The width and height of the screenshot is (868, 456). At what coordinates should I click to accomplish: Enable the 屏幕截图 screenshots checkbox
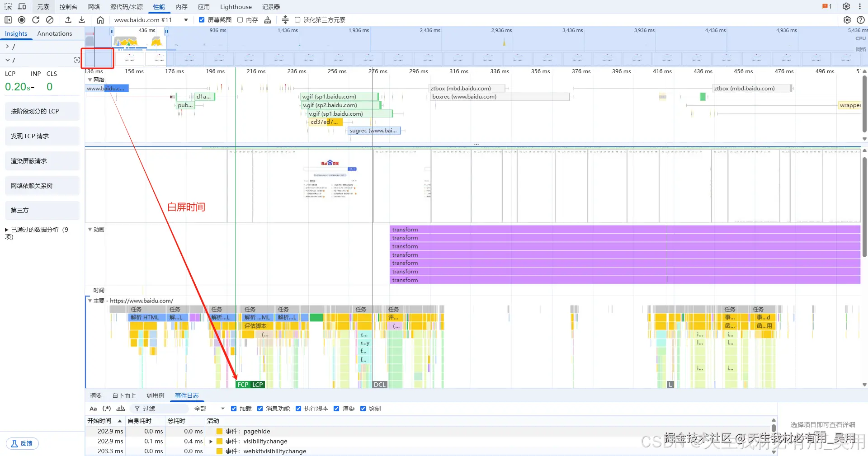[x=202, y=20]
